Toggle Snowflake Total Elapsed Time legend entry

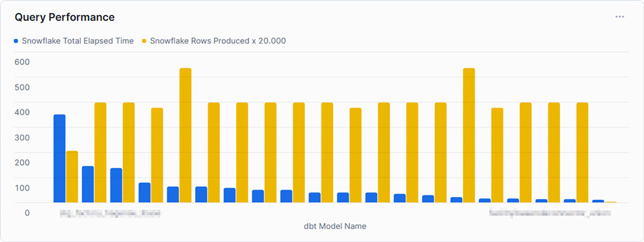pyautogui.click(x=74, y=41)
